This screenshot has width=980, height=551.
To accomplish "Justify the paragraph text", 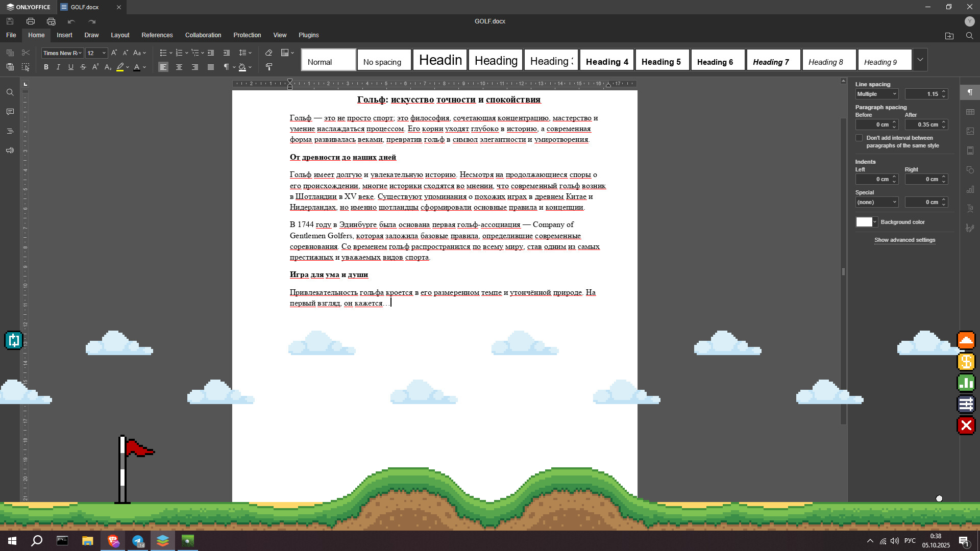I will (x=211, y=67).
